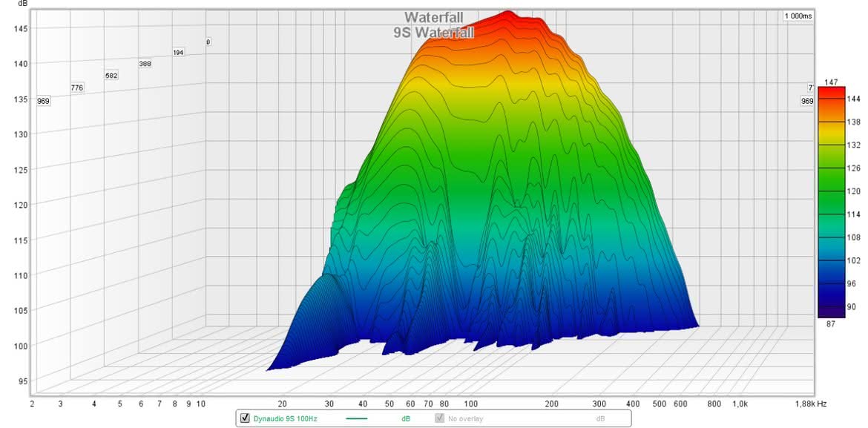Click the Dynaudio 9S 100Hz legend name
868x428 pixels.
tap(286, 419)
